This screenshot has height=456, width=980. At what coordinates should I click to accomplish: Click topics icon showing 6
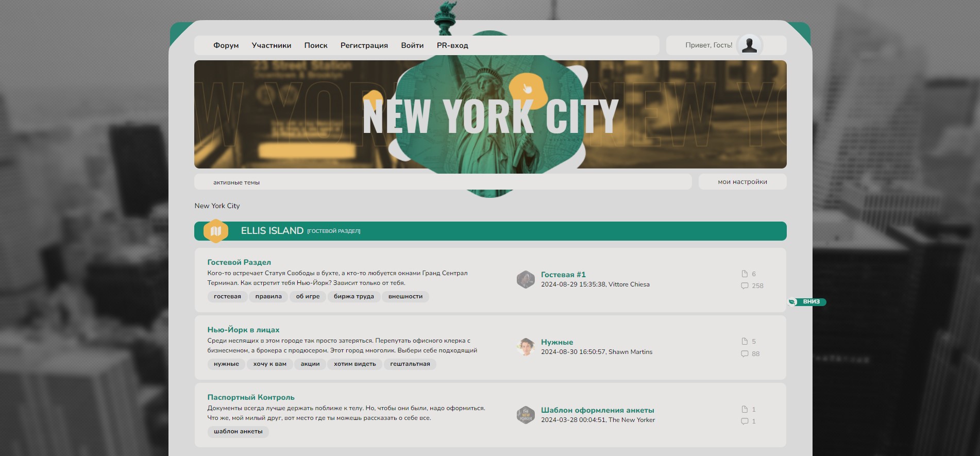point(745,274)
